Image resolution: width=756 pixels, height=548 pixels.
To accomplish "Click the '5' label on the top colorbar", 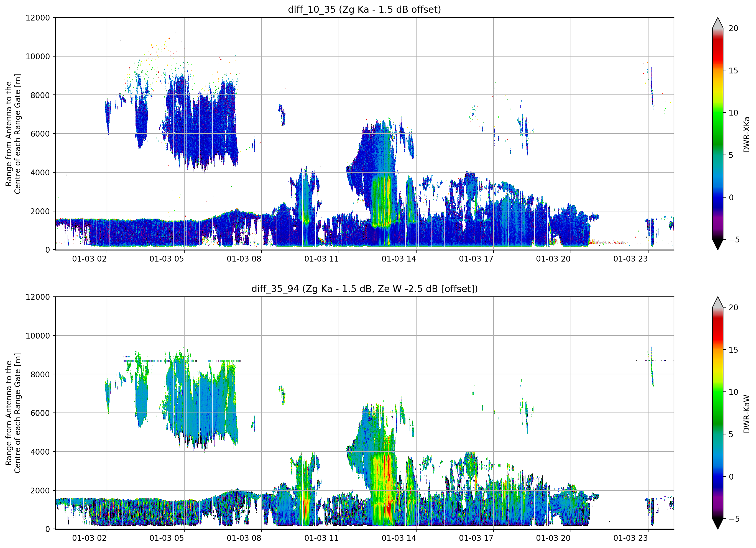I will click(x=731, y=155).
